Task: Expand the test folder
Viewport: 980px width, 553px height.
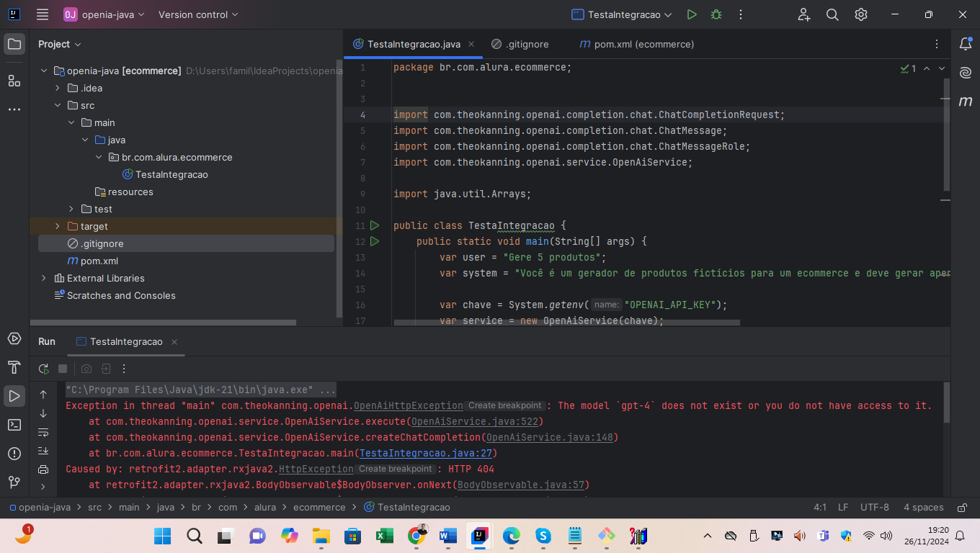Action: coord(71,209)
